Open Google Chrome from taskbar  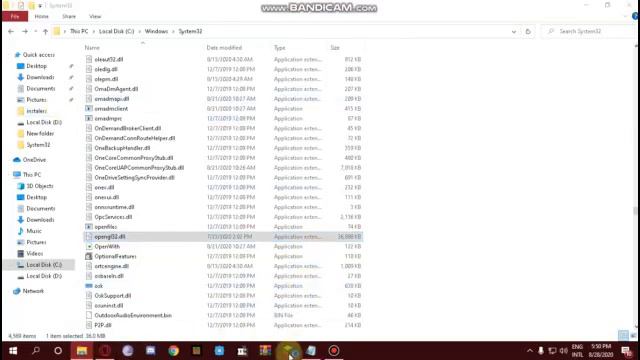click(x=173, y=351)
